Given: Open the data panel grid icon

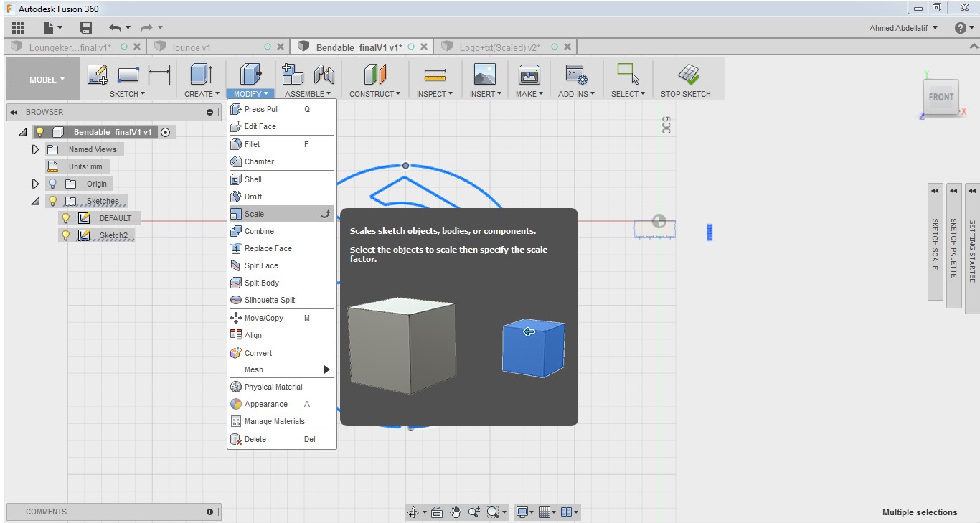Looking at the screenshot, I should 19,27.
